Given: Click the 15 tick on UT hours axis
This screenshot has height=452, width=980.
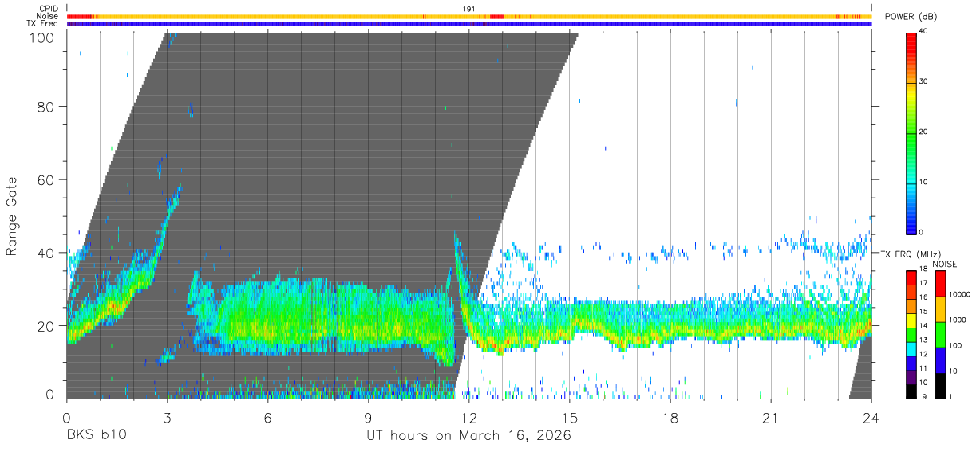Looking at the screenshot, I should (x=569, y=417).
